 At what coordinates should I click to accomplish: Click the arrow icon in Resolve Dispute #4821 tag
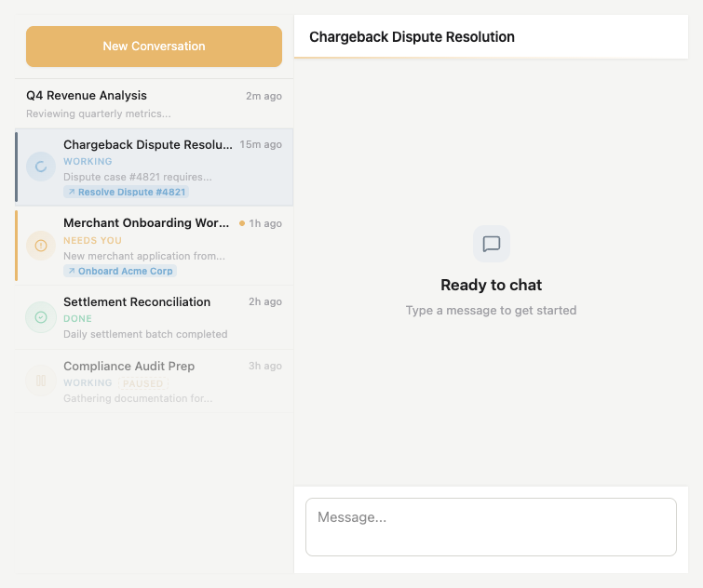pyautogui.click(x=72, y=193)
